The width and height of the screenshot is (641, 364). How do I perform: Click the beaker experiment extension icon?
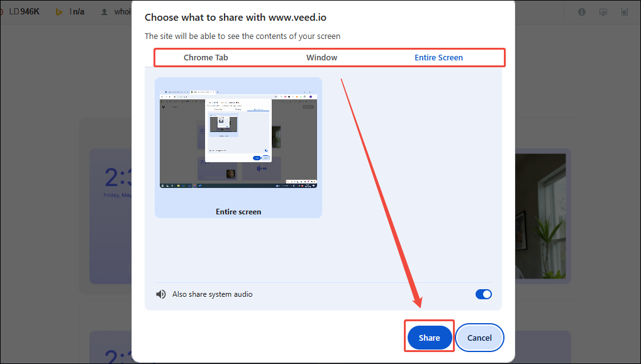[x=624, y=11]
